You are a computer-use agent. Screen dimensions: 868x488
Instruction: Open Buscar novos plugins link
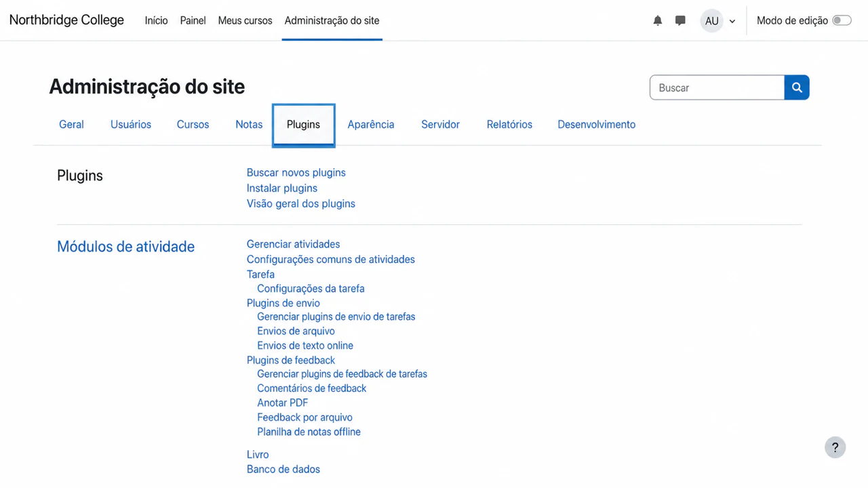[296, 173]
